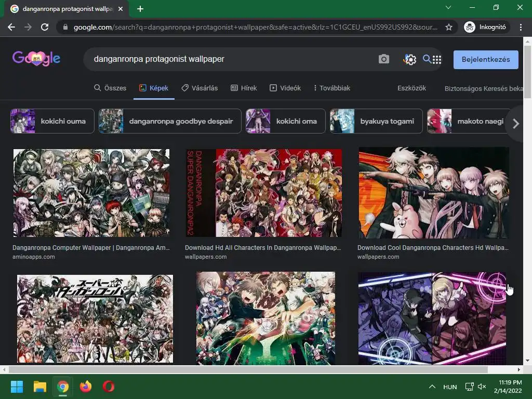This screenshot has height=399, width=532.
Task: Click the Biztonságos Keresés status link
Action: (484, 88)
